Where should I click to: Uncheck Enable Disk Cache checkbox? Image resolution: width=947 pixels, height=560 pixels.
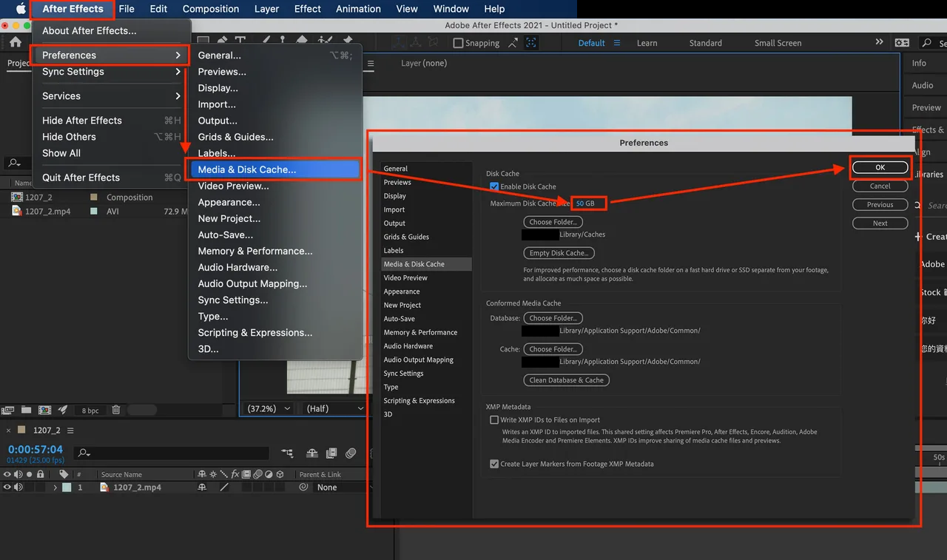[x=494, y=186]
